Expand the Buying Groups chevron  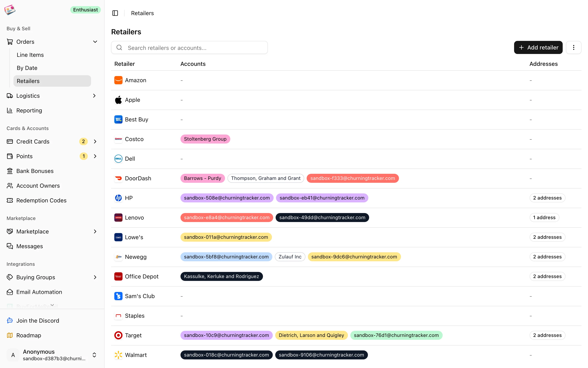pyautogui.click(x=95, y=277)
